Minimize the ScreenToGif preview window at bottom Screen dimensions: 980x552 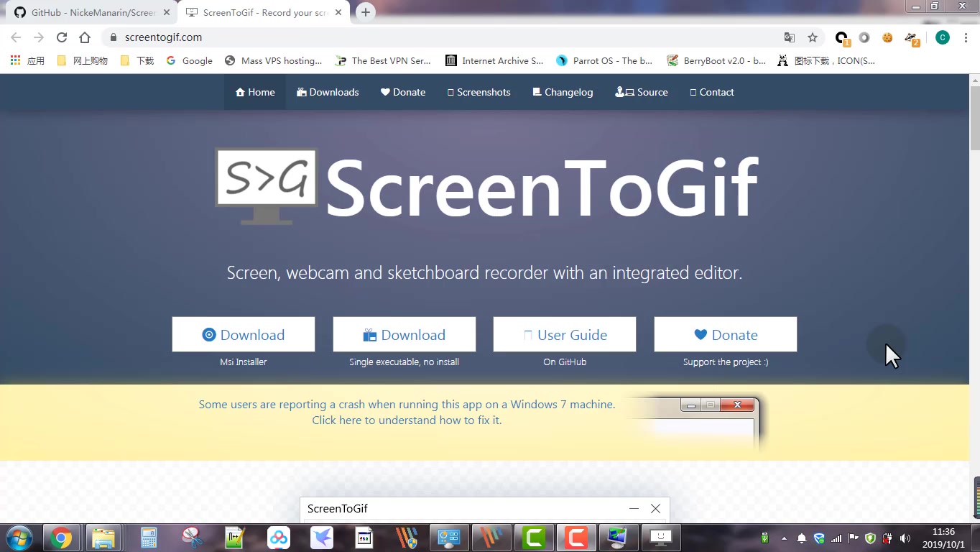click(x=634, y=508)
